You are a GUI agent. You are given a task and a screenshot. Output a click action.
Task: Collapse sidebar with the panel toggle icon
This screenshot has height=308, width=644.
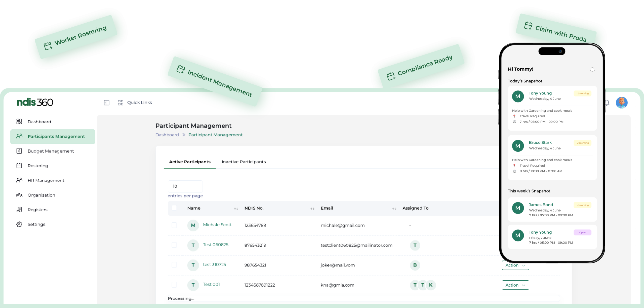(x=107, y=102)
